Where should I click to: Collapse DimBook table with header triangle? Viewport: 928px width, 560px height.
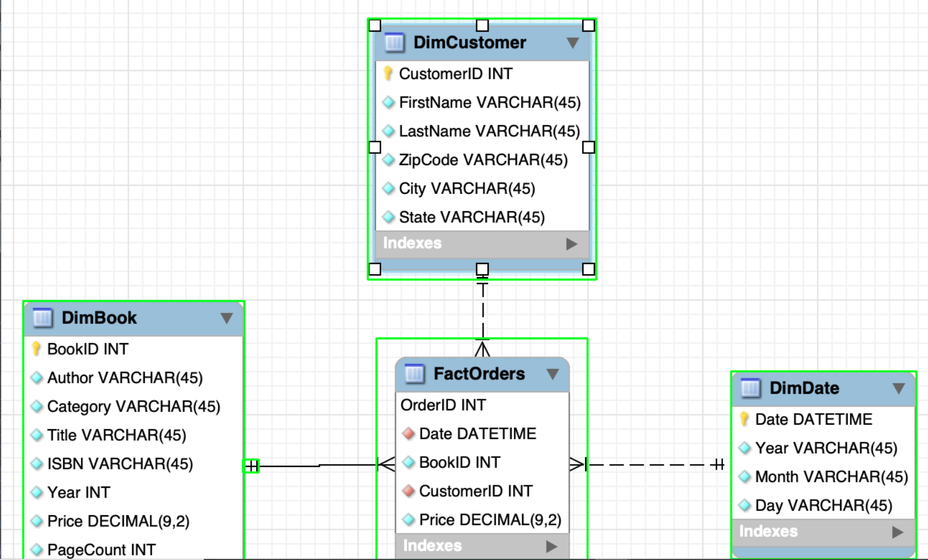227,318
